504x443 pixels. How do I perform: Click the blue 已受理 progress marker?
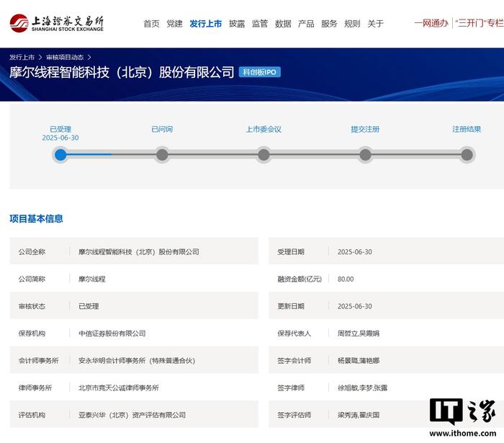coord(60,155)
